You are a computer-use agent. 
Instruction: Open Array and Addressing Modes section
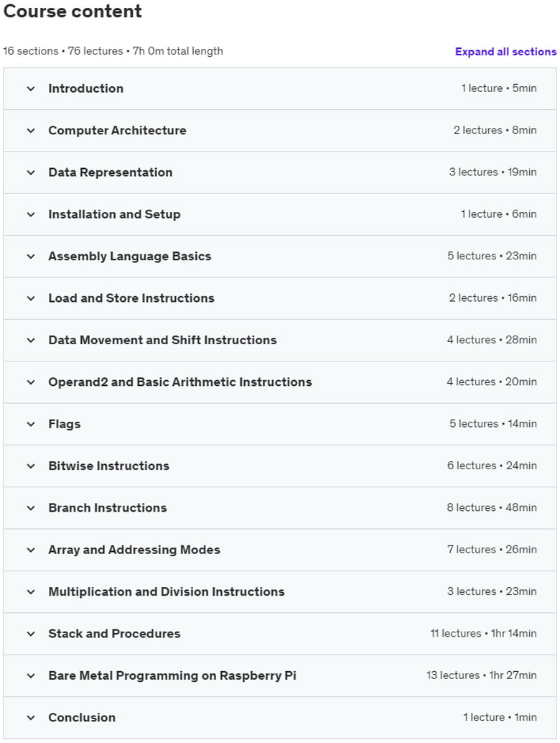pos(134,550)
